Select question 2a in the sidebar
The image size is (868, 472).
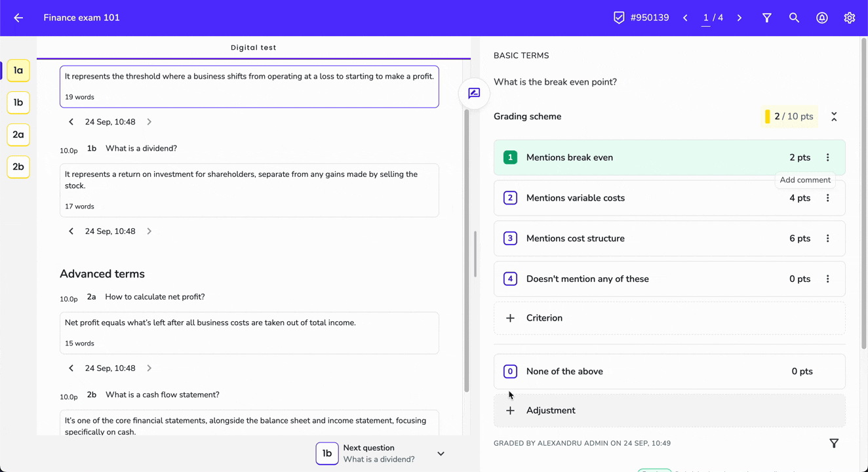pos(18,134)
